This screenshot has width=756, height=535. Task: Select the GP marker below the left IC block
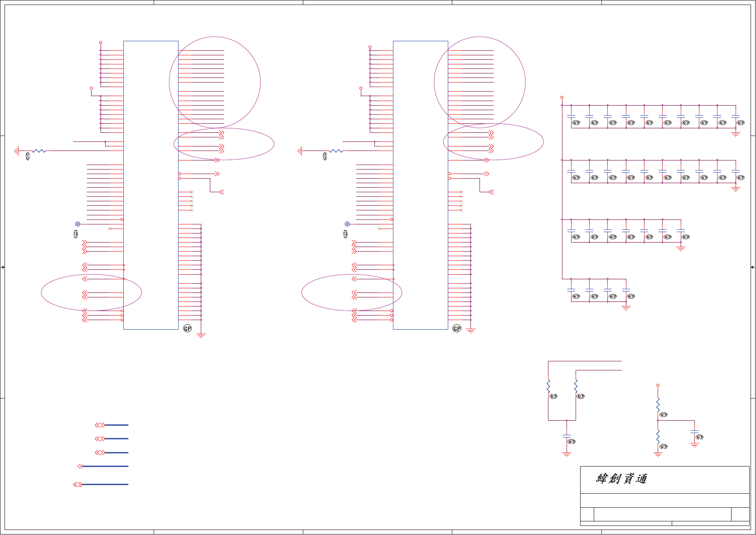coord(187,329)
